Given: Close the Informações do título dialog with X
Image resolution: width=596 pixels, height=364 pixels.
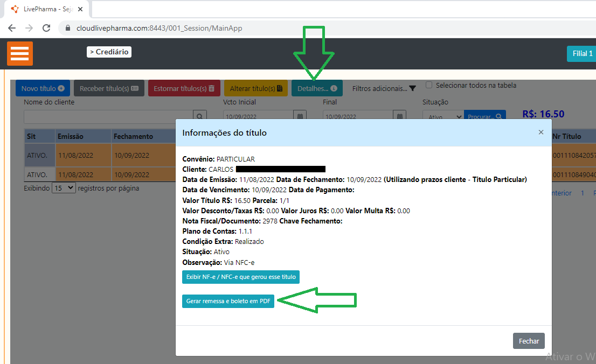Looking at the screenshot, I should [541, 132].
